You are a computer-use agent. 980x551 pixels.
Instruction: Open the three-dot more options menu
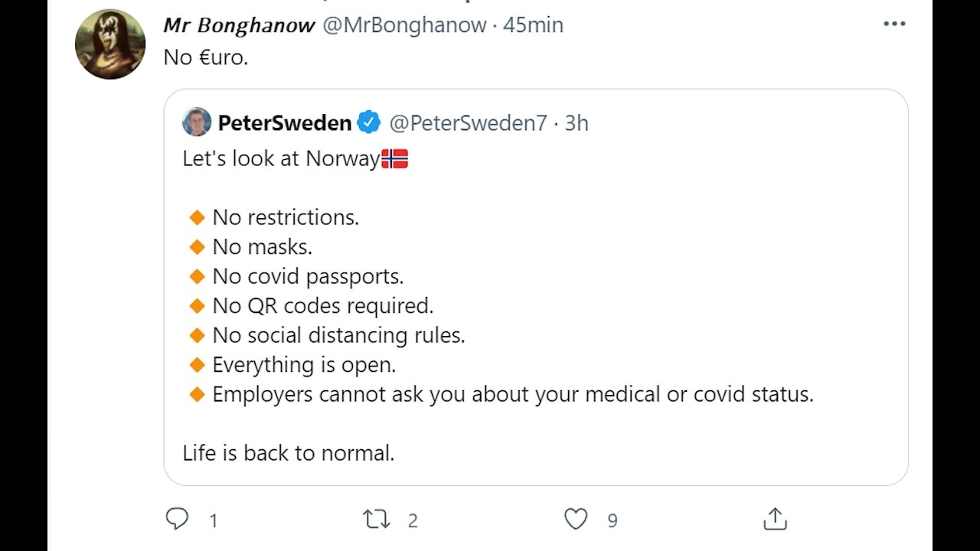[894, 24]
